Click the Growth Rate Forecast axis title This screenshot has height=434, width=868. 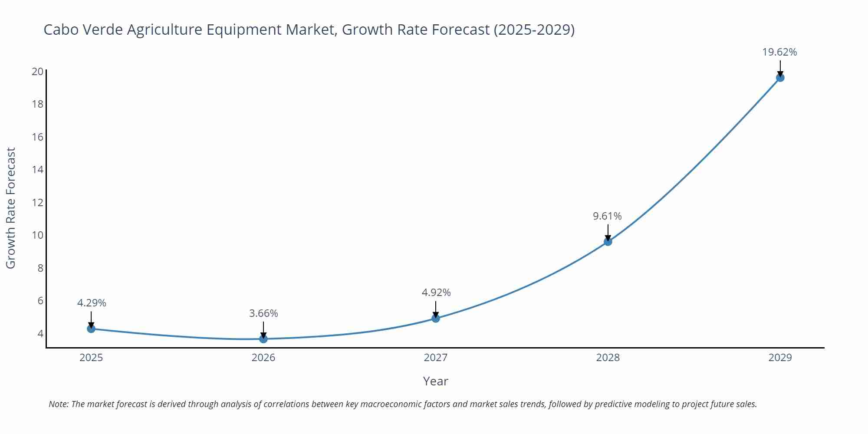(11, 208)
